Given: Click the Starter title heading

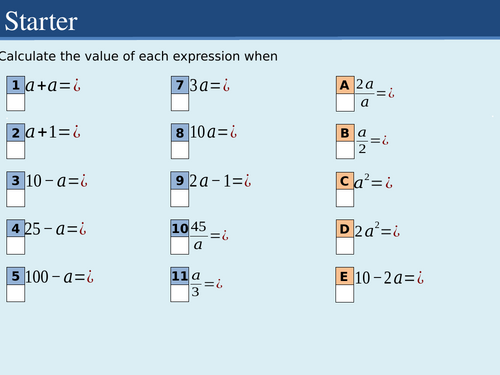Looking at the screenshot, I should point(41,21).
